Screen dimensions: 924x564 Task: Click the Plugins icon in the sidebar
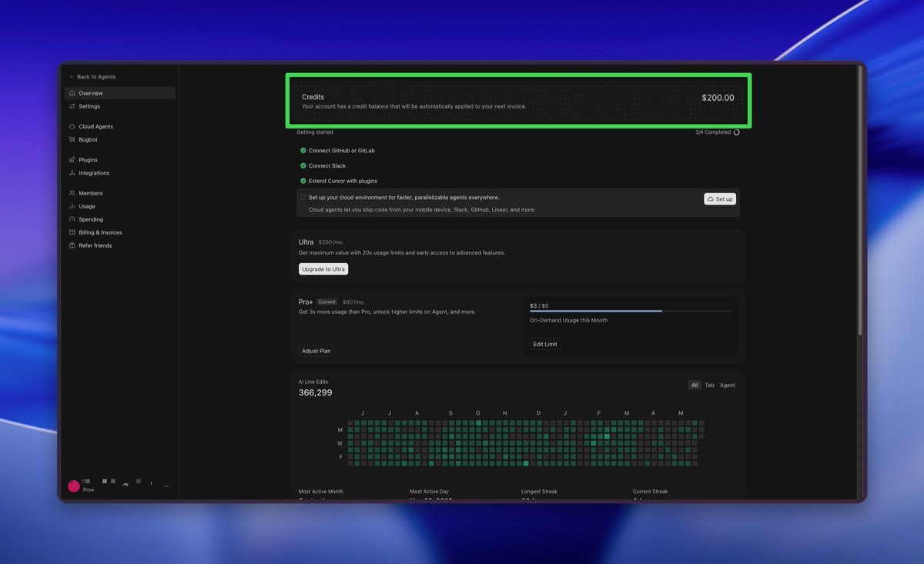pyautogui.click(x=72, y=159)
